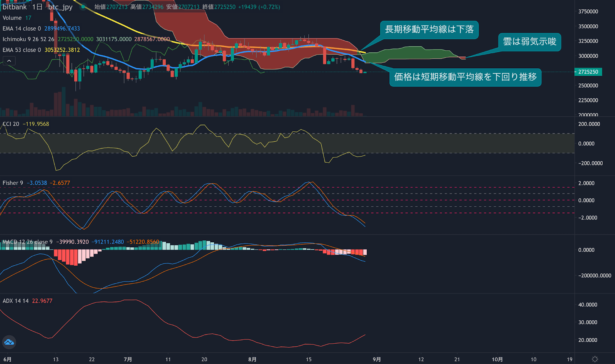Click the CCI 20 indicator label
615x364 pixels.
tap(11, 124)
